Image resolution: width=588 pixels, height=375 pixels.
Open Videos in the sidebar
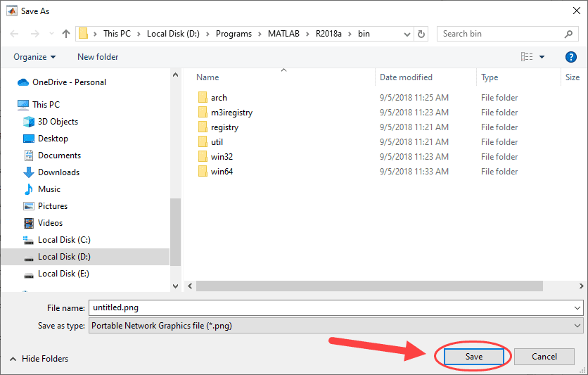50,223
